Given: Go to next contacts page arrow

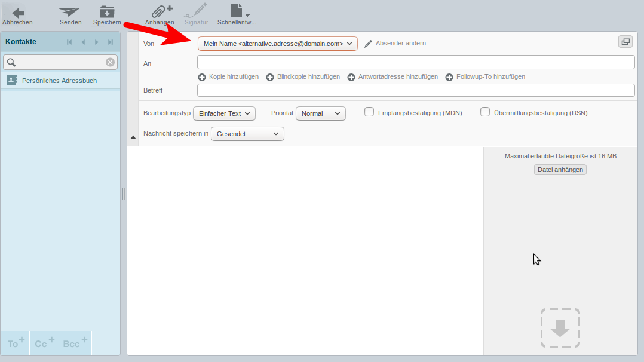Looking at the screenshot, I should 97,42.
